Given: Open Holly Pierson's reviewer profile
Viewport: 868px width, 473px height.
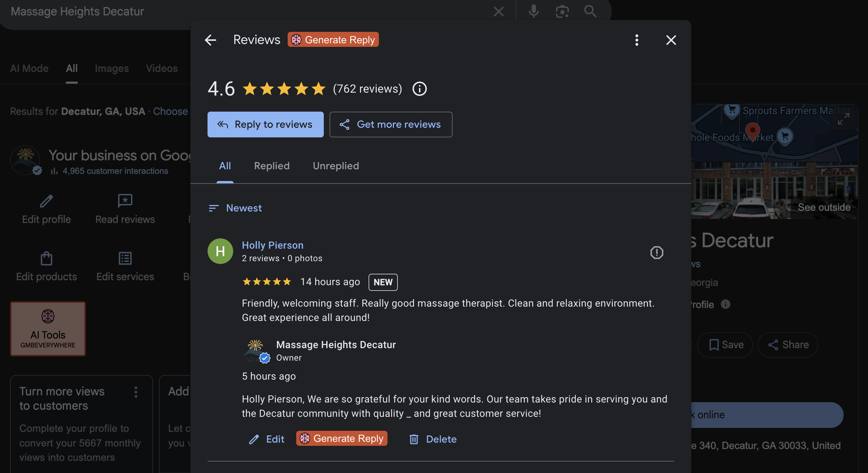Looking at the screenshot, I should (272, 245).
